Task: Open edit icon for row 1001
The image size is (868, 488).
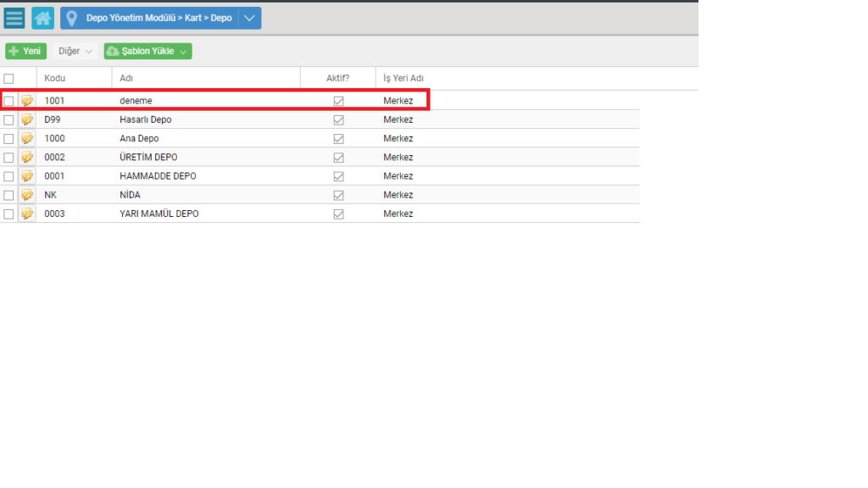Action: pos(27,101)
